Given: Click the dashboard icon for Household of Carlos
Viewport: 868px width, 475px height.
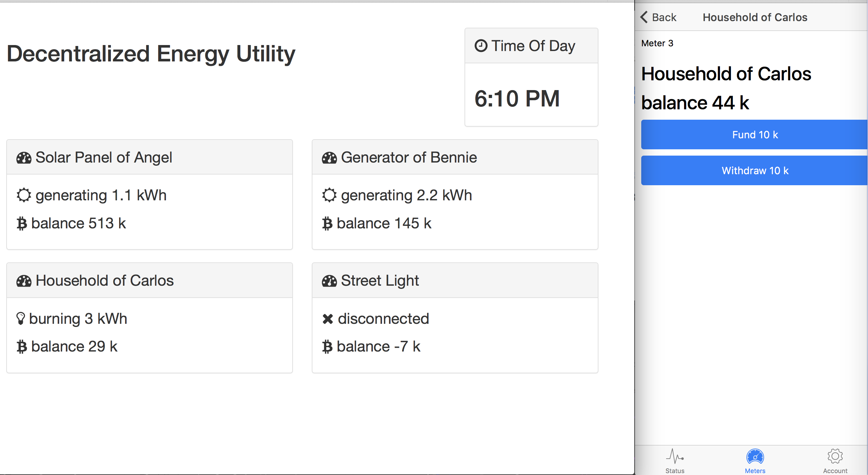Looking at the screenshot, I should [x=24, y=281].
